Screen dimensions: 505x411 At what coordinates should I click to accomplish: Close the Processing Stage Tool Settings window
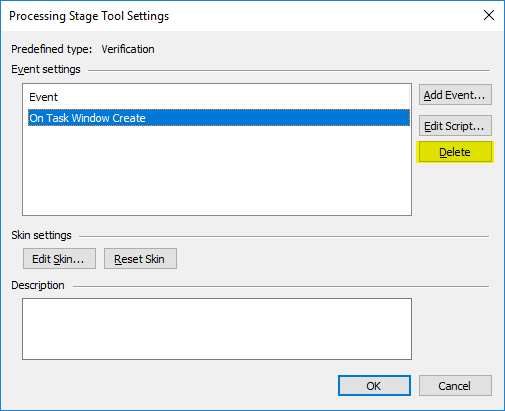pyautogui.click(x=489, y=15)
